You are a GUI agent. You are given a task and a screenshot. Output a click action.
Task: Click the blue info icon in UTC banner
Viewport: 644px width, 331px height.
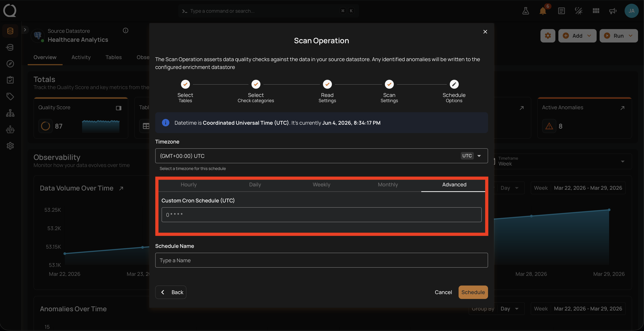pyautogui.click(x=165, y=123)
